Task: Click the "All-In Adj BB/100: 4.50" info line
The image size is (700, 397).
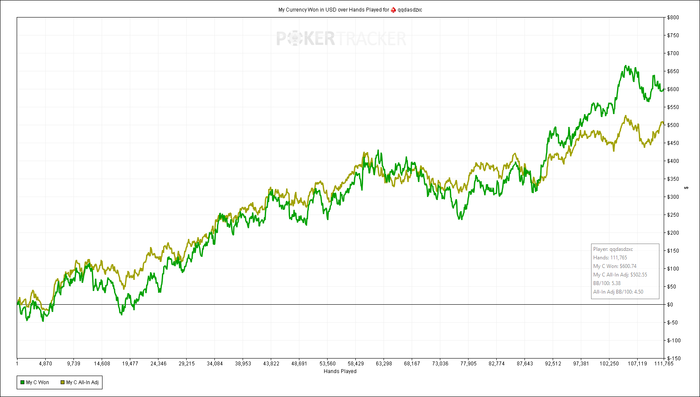Action: click(618, 292)
